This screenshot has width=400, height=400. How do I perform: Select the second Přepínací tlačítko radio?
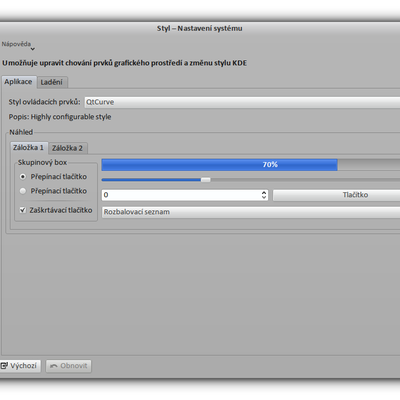coord(23,191)
